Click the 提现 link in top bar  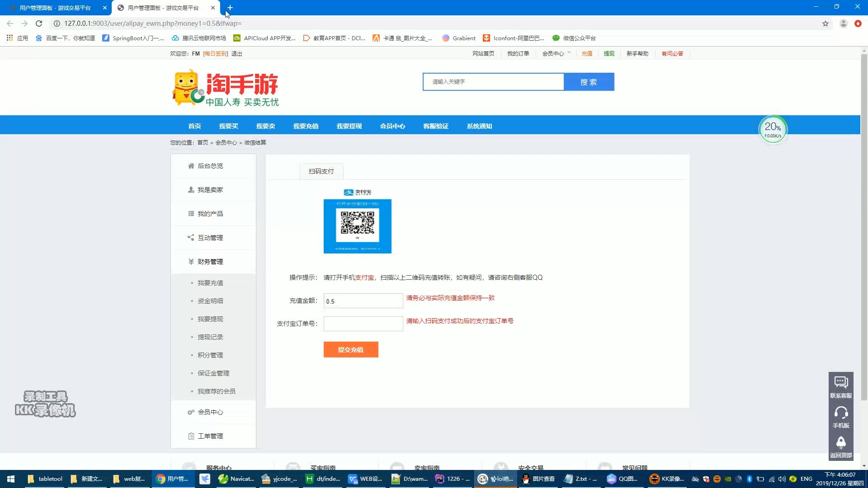pyautogui.click(x=609, y=53)
